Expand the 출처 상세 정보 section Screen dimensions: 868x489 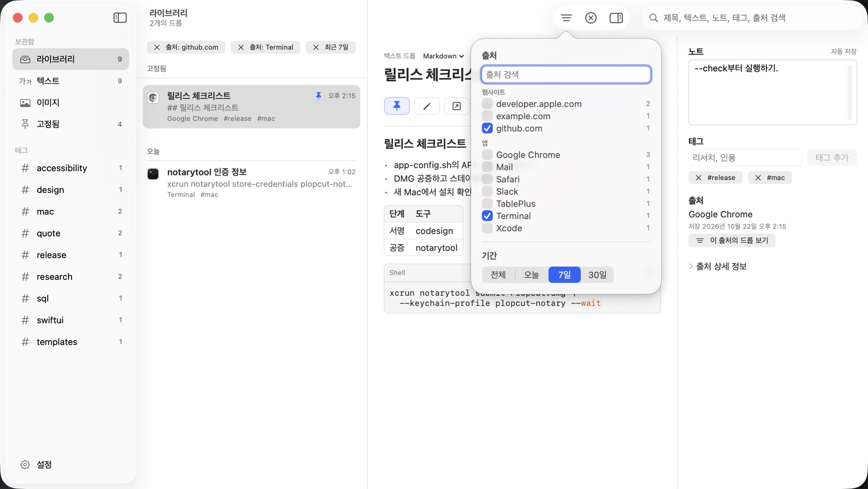click(x=691, y=266)
